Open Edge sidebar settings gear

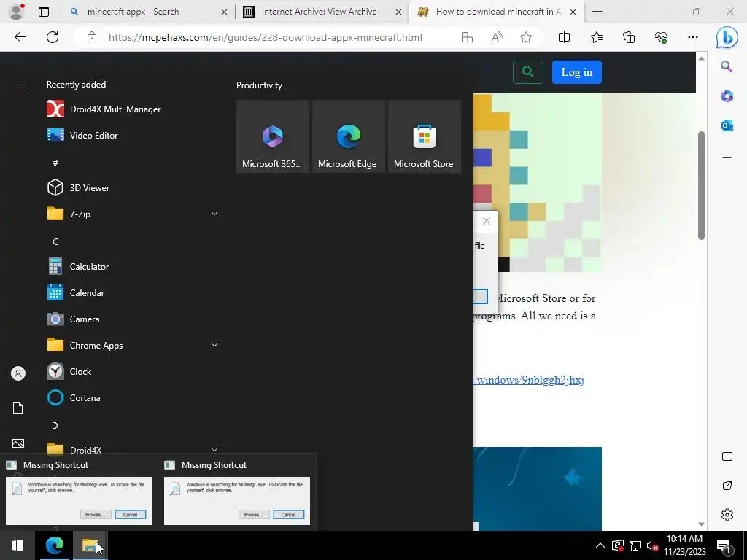[x=727, y=515]
